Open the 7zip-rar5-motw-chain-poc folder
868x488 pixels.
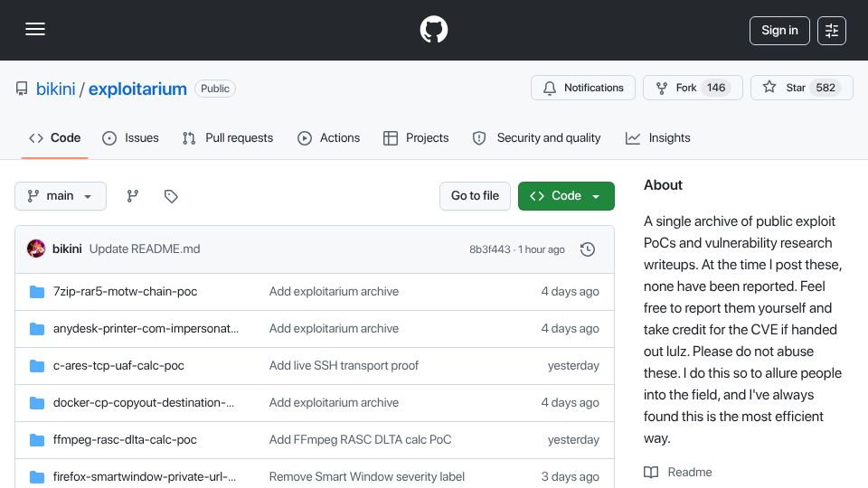pos(125,292)
